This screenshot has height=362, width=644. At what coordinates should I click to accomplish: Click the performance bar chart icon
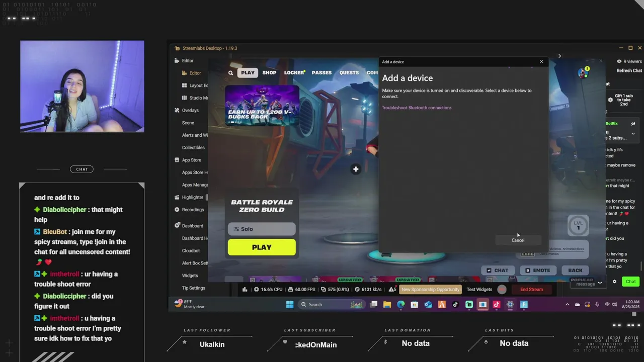click(x=245, y=289)
